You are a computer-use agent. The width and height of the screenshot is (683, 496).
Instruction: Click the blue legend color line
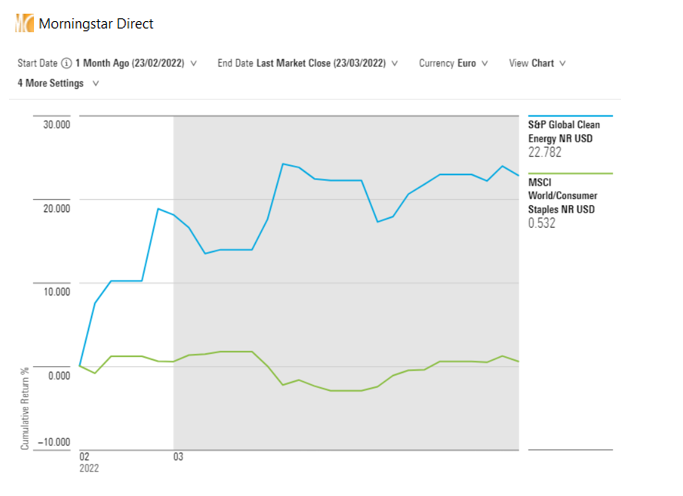click(x=570, y=117)
